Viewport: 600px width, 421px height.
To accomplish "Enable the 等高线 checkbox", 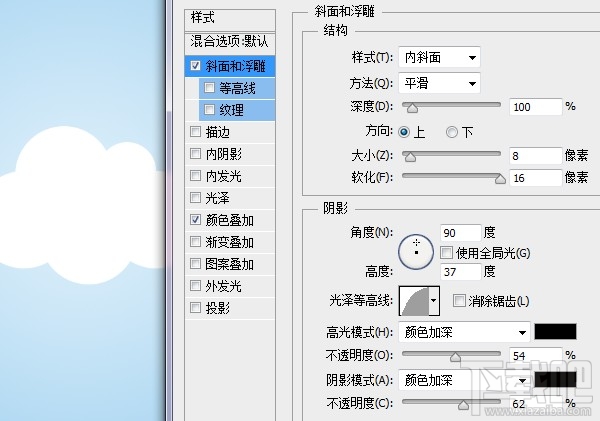I will click(x=209, y=88).
